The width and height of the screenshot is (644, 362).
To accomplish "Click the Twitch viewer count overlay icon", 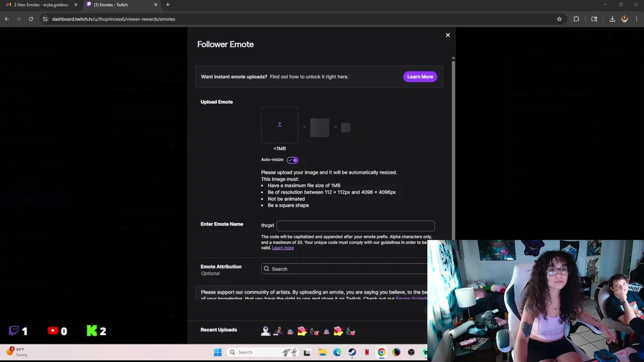I will [x=14, y=331].
